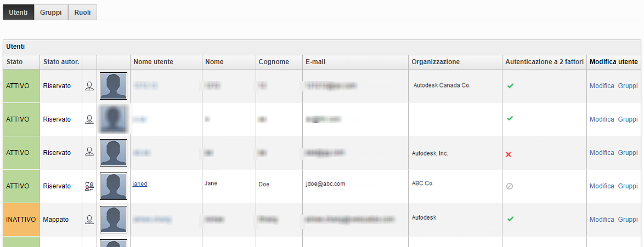
Task: Click the user icon in the Autodesk Canada Co. row
Action: (89, 86)
